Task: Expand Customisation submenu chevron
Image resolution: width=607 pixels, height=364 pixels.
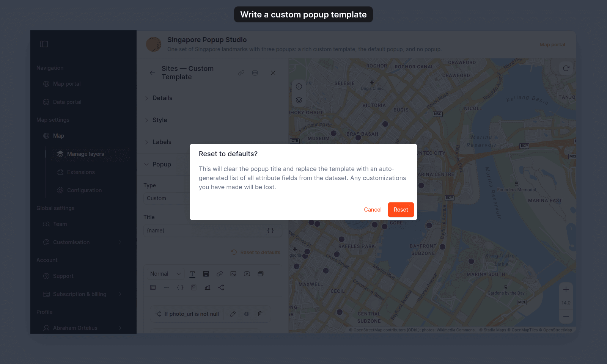Action: [x=120, y=242]
